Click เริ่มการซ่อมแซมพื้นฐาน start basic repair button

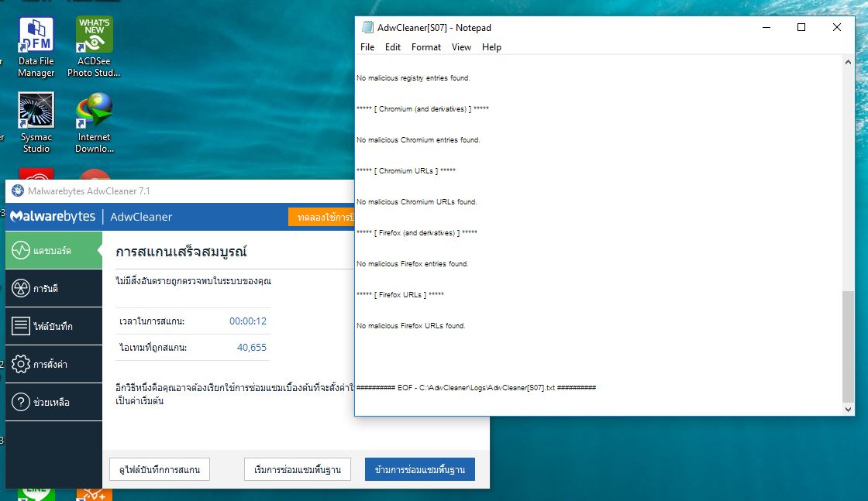coord(298,469)
